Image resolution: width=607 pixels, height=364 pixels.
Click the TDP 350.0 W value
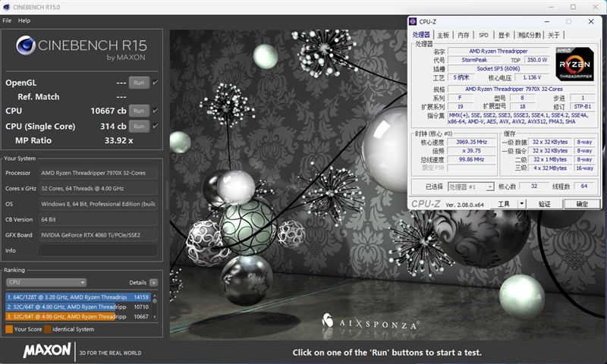pyautogui.click(x=537, y=60)
